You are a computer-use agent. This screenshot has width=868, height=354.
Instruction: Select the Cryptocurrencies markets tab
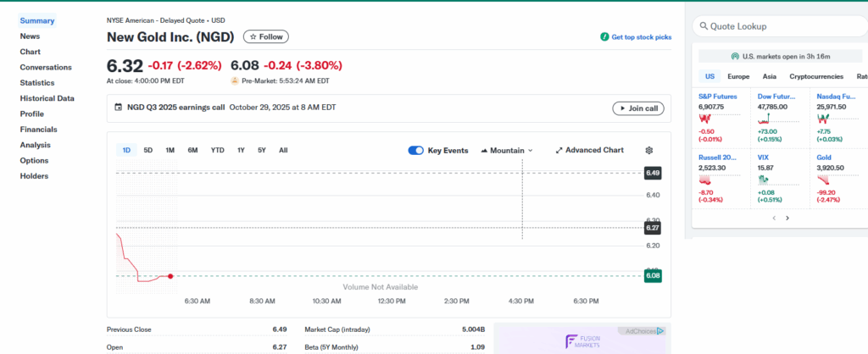pyautogui.click(x=818, y=76)
